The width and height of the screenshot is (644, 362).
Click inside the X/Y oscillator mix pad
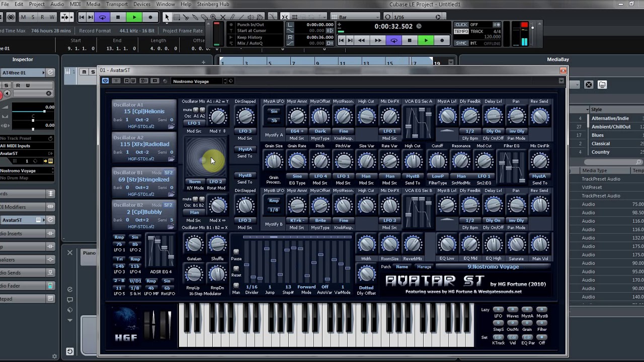point(206,157)
